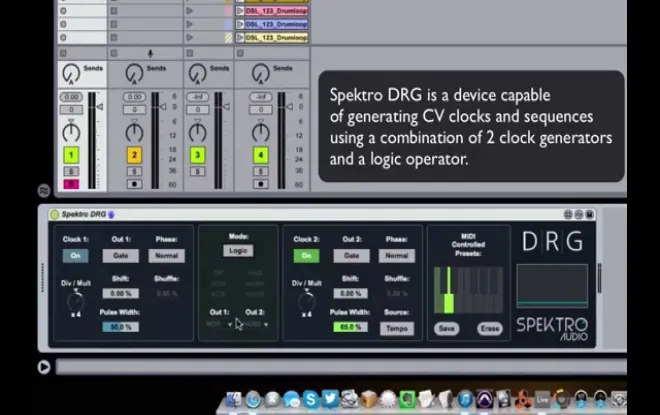Click the blue hand icon beside Spektro DRG
Screen dimensions: 660x415
pos(112,215)
